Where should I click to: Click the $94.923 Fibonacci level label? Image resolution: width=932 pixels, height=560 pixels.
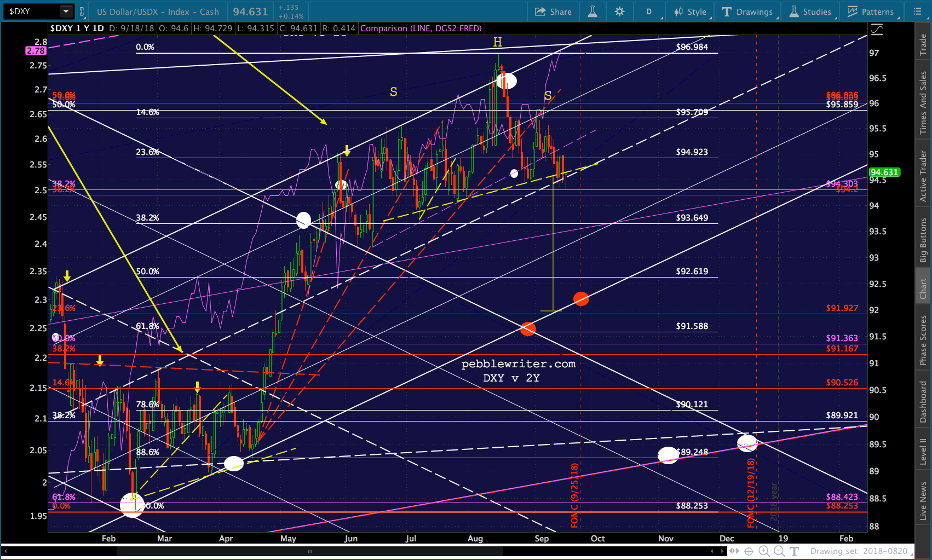[x=692, y=152]
